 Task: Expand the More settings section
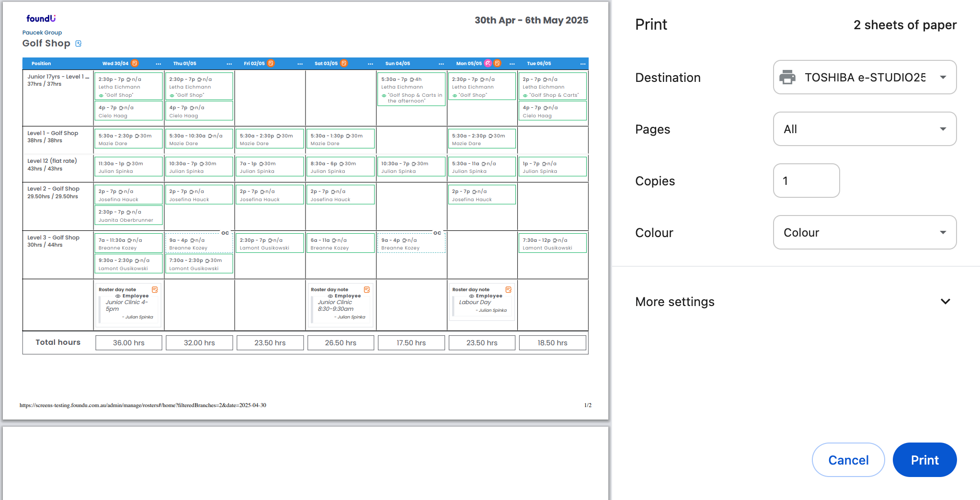(x=945, y=302)
